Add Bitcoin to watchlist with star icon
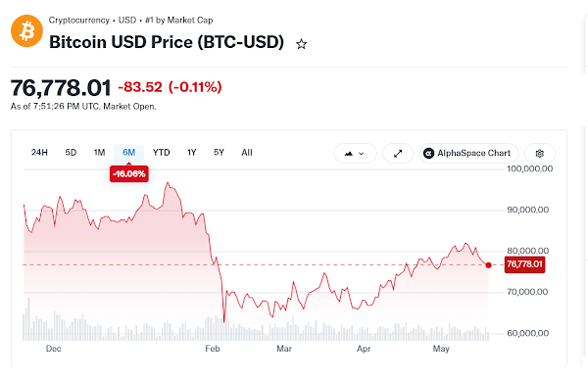 click(301, 44)
